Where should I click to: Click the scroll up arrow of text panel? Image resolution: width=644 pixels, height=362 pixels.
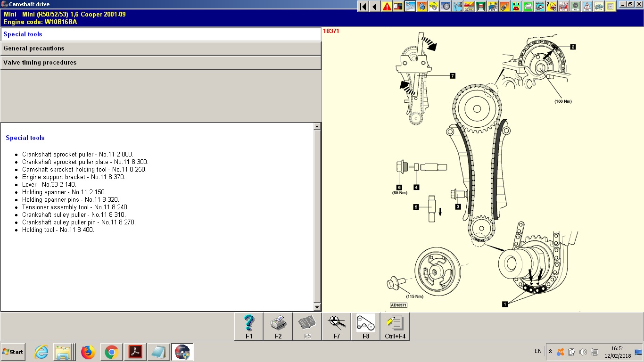pos(317,126)
